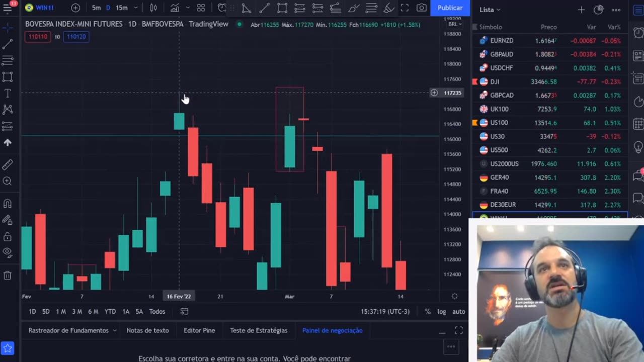Activate the zoom in magnifier tool
This screenshot has height=362, width=644.
8,181
